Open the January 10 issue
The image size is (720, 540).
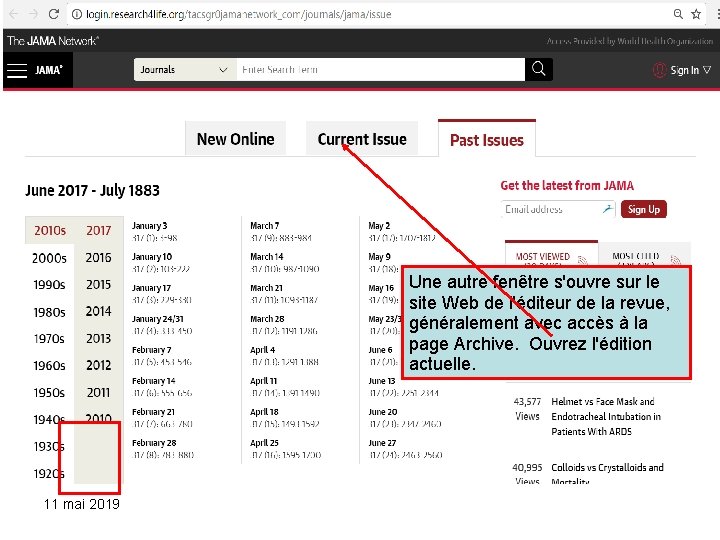pos(152,257)
